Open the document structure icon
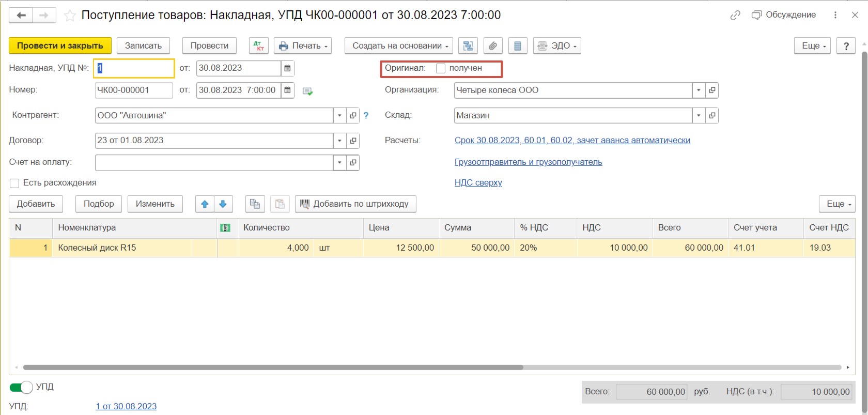 [x=468, y=46]
